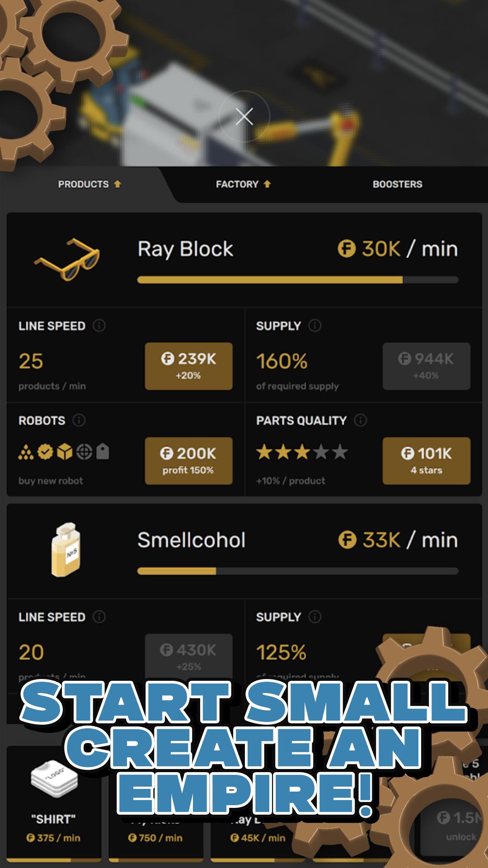Image resolution: width=488 pixels, height=868 pixels.
Task: Switch to the Products tab
Action: 89,184
